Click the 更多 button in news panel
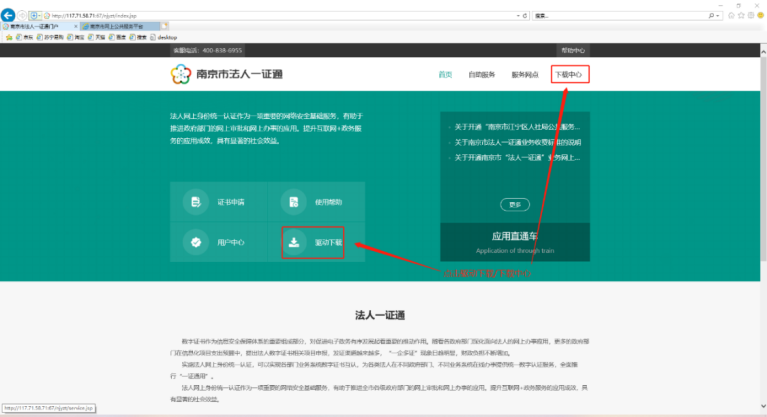This screenshot has width=767, height=417. (x=515, y=204)
